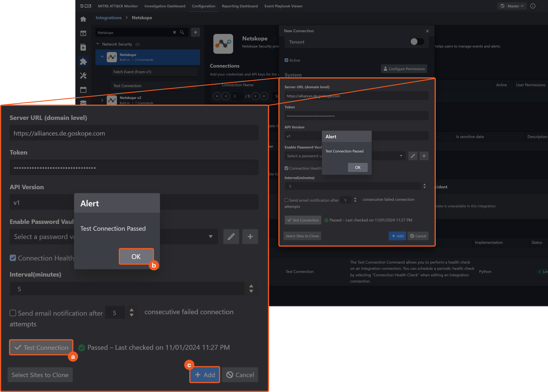Click the magnifier search icon in integration search

point(182,32)
